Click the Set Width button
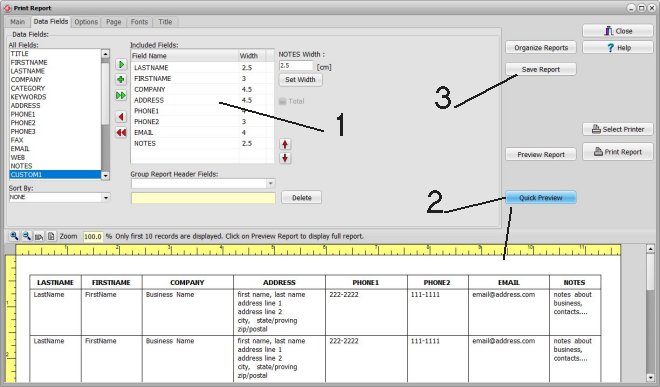The width and height of the screenshot is (660, 387). (300, 80)
